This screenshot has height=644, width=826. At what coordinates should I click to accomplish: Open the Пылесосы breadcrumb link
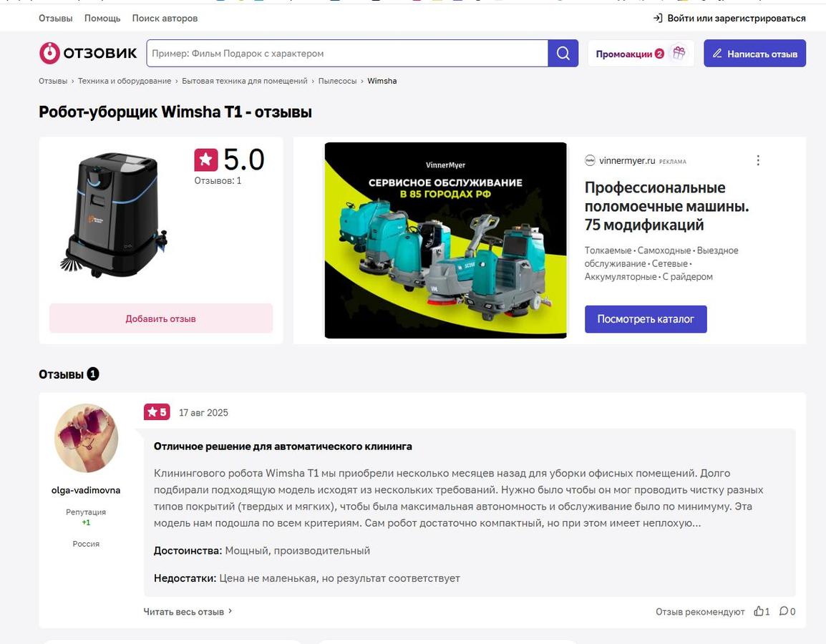point(337,81)
